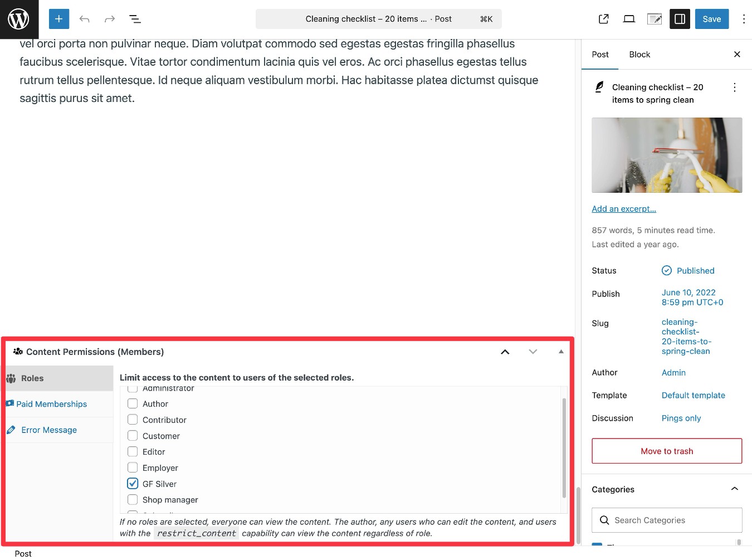This screenshot has height=560, width=752.
Task: Switch to the Block tab
Action: pyautogui.click(x=639, y=54)
